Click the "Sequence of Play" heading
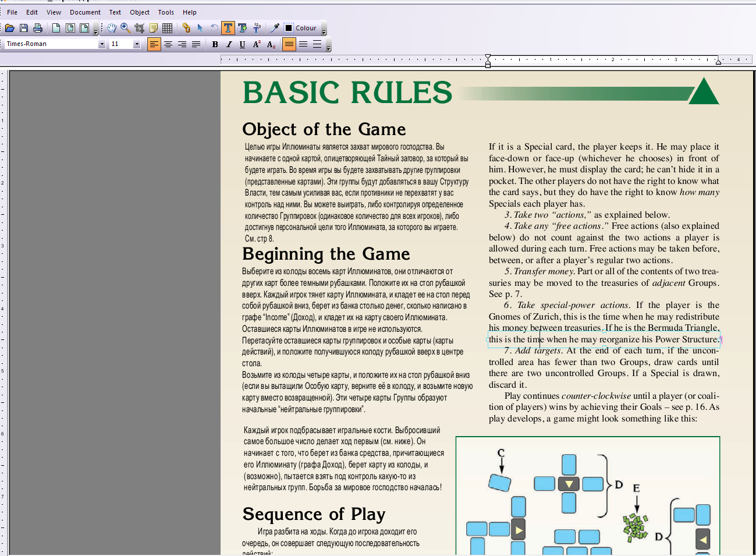The width and height of the screenshot is (756, 556). pyautogui.click(x=314, y=514)
